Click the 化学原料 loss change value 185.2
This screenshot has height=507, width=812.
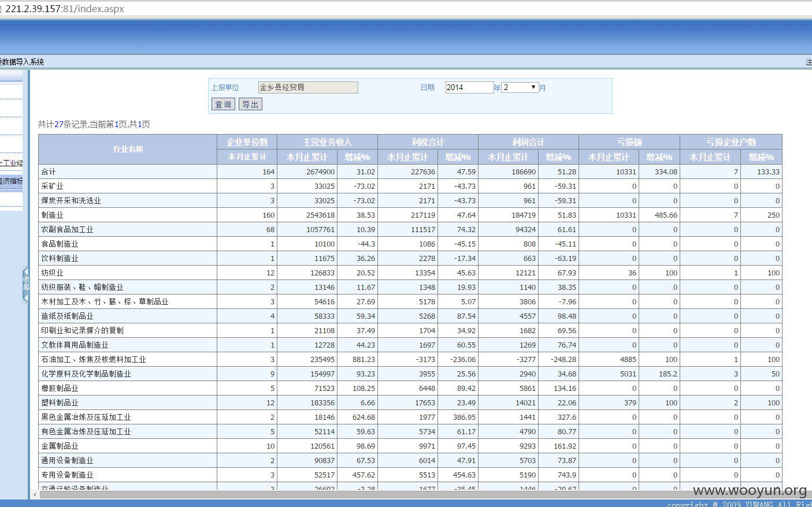(x=668, y=374)
